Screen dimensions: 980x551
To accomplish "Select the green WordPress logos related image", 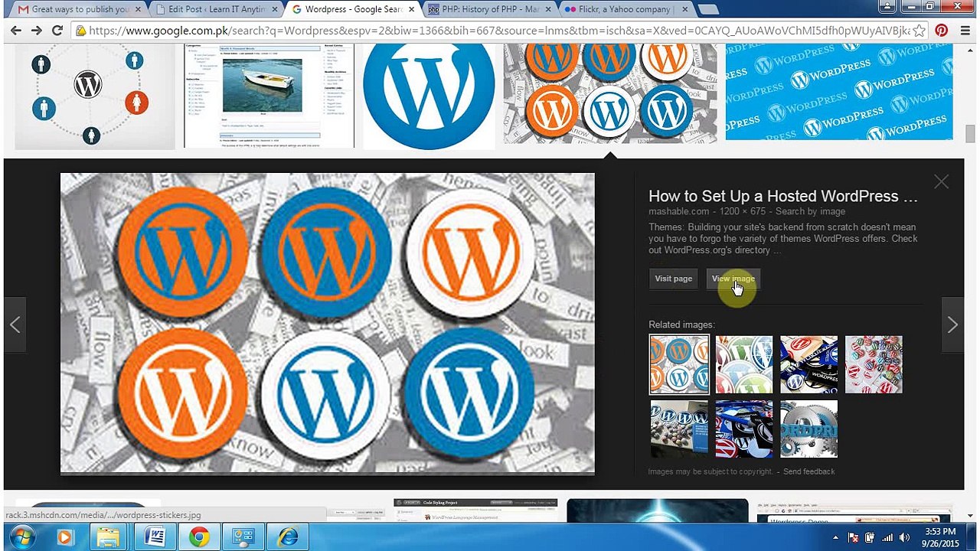I will (744, 364).
